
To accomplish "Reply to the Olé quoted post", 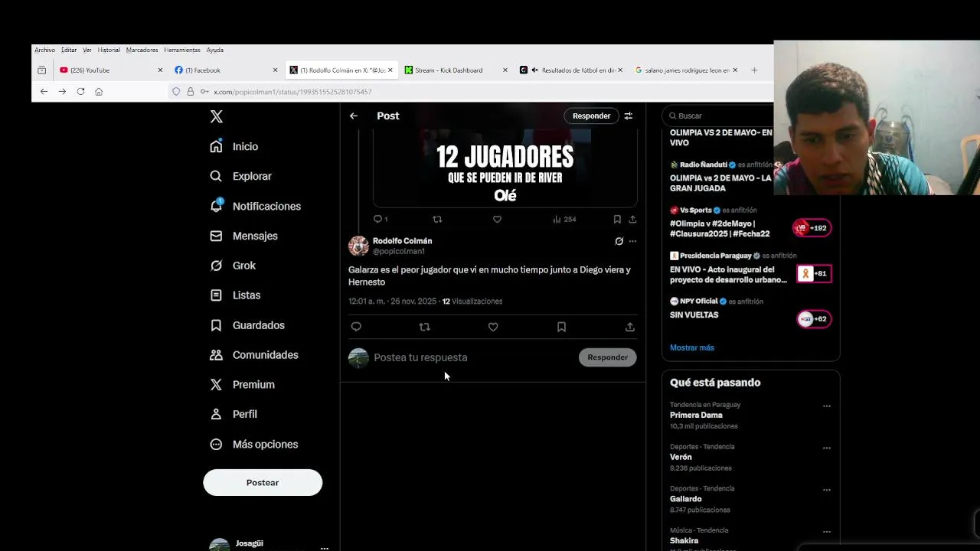I will pyautogui.click(x=381, y=219).
